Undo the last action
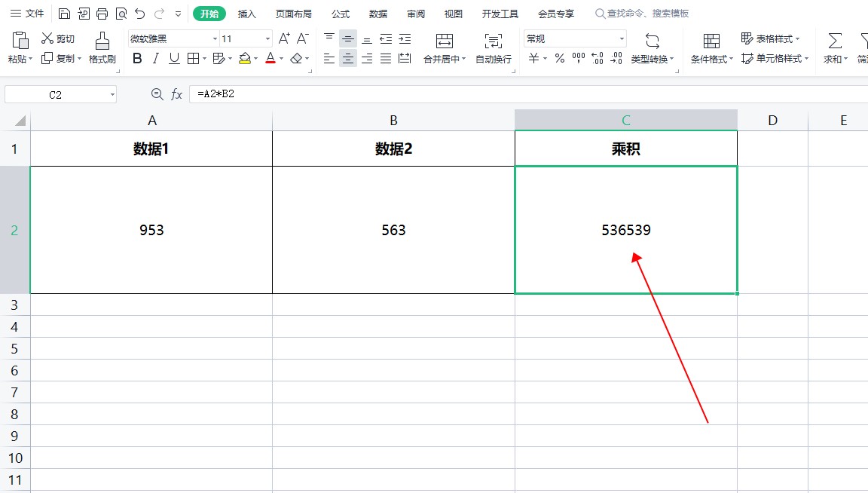868x493 pixels. [139, 14]
